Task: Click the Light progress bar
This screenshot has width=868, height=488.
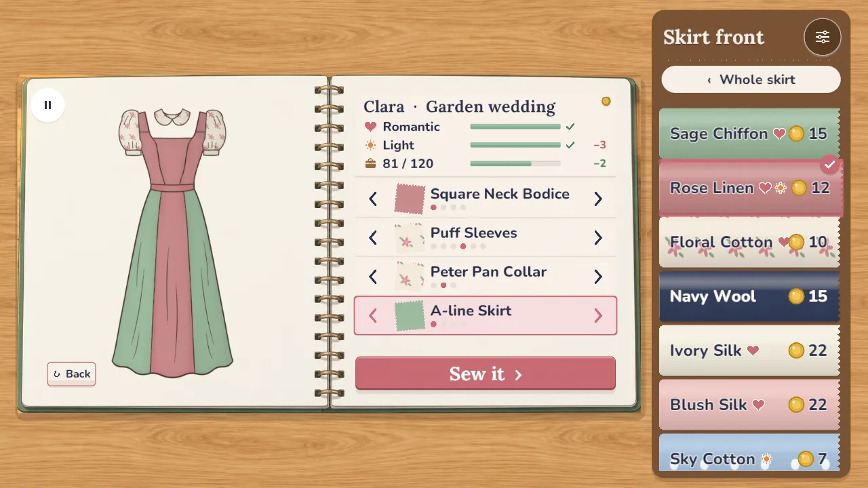Action: [515, 145]
